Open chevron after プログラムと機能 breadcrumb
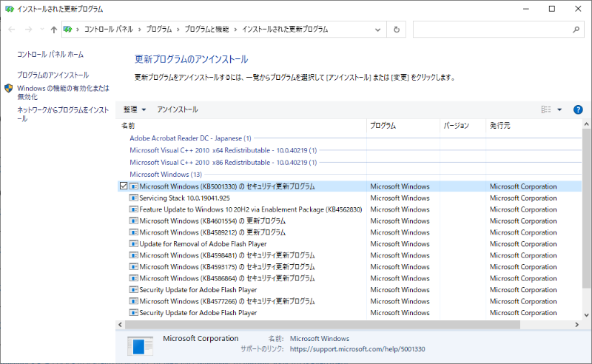 235,30
